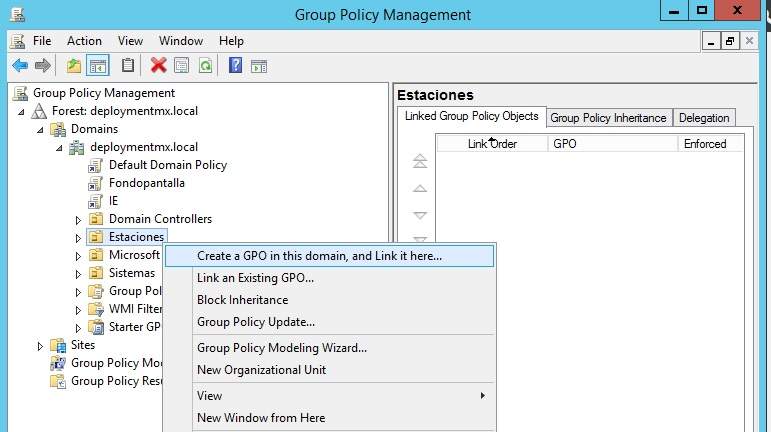Move link to top with double-up arrow
The width and height of the screenshot is (771, 432).
[x=420, y=161]
